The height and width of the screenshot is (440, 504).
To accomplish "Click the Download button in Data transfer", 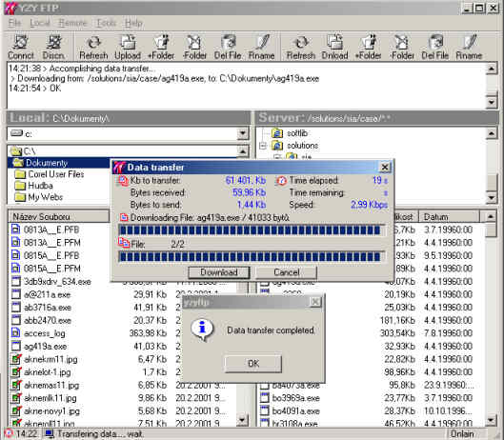I will 219,272.
